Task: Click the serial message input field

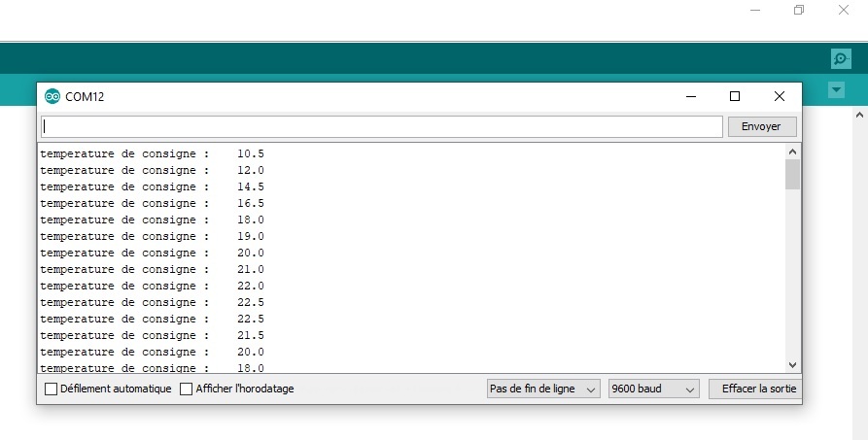Action: [381, 126]
